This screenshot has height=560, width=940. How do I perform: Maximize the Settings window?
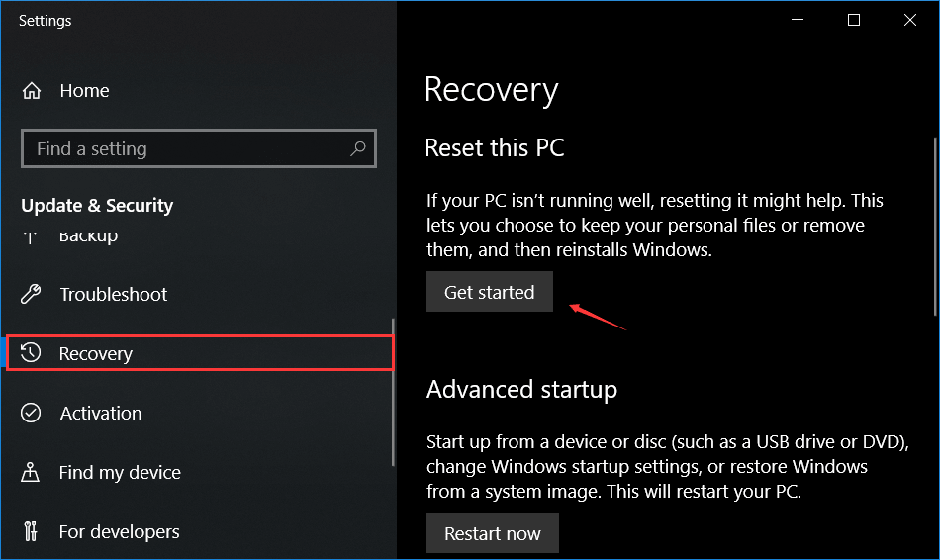pos(854,20)
